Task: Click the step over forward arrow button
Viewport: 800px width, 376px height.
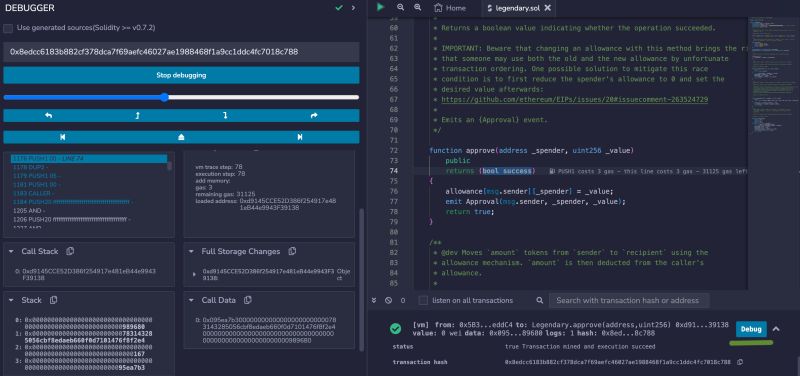Action: point(314,116)
